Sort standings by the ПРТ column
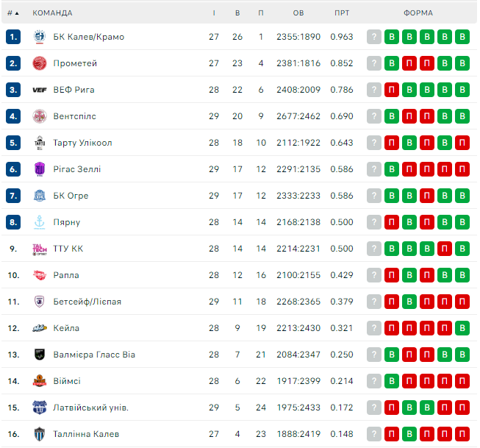480x448 pixels. [342, 13]
